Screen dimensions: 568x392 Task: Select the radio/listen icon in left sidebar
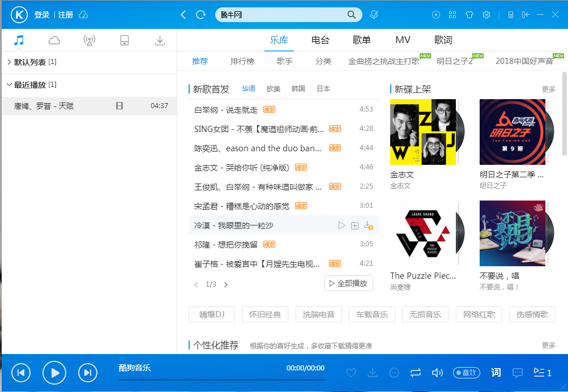[x=89, y=40]
